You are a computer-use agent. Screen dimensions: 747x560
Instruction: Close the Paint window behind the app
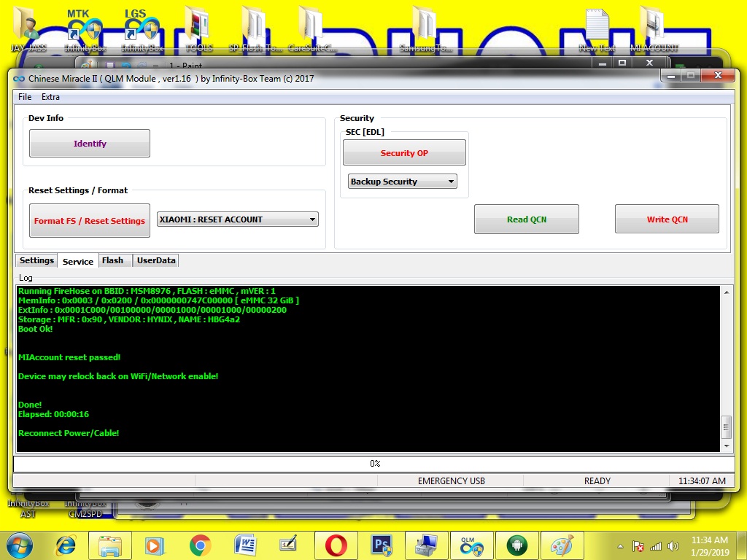click(x=649, y=63)
